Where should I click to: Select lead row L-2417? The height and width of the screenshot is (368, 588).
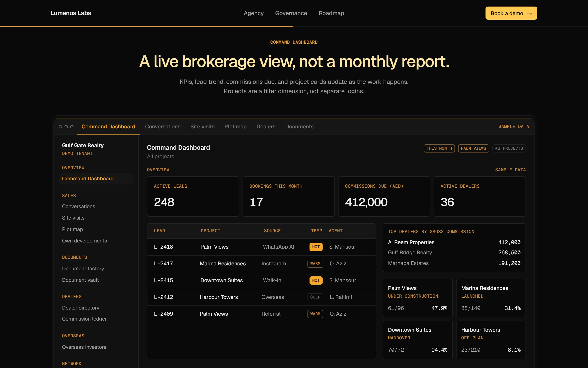(262, 264)
